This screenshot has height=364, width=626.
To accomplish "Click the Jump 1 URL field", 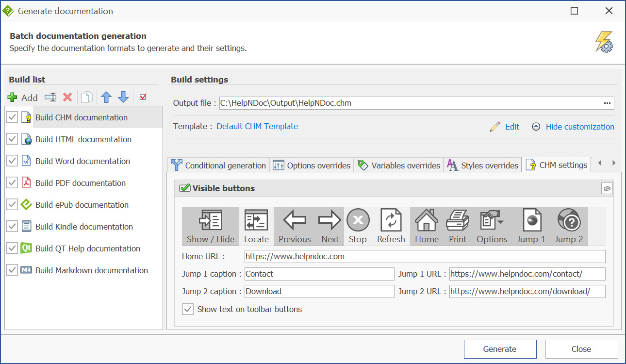I will pos(527,274).
